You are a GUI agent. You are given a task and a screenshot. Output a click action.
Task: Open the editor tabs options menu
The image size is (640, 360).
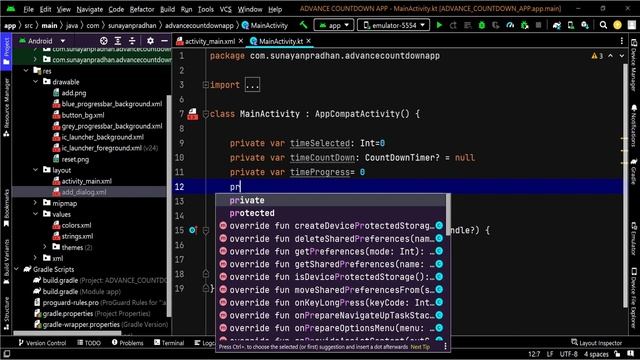click(622, 41)
